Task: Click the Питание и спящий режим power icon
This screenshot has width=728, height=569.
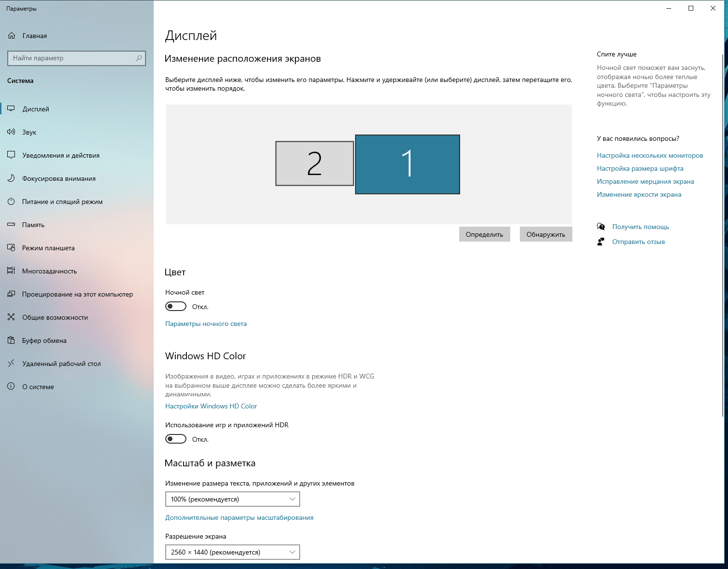Action: click(x=11, y=202)
